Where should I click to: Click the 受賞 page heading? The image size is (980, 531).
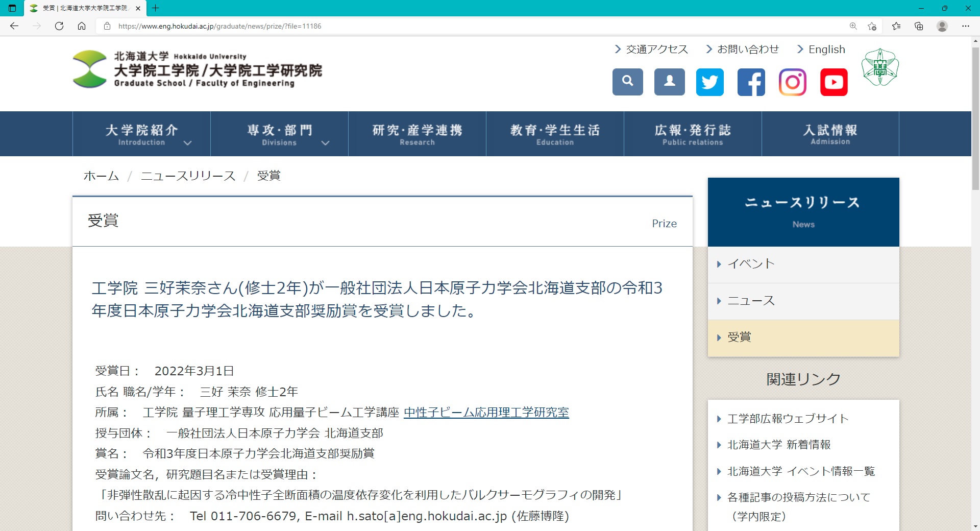tap(103, 221)
